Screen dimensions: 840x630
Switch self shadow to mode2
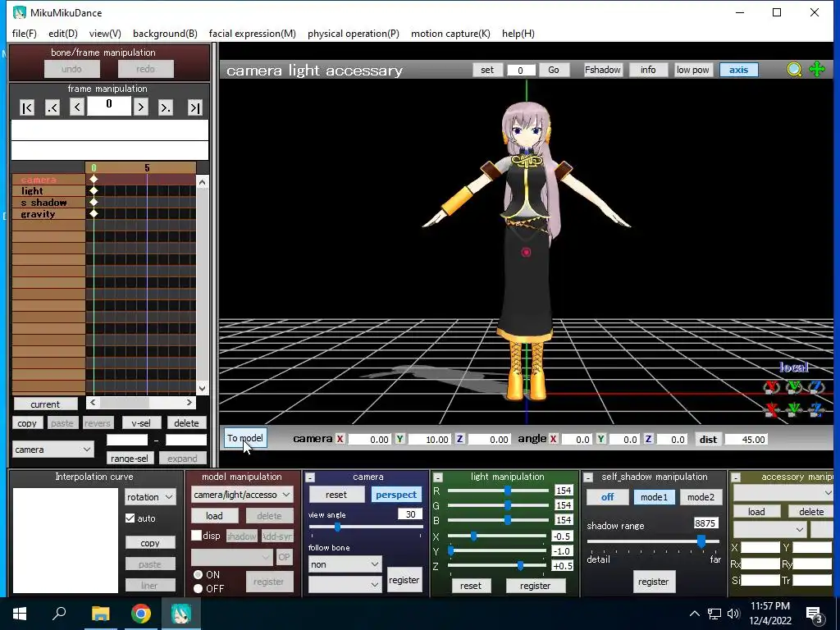701,497
